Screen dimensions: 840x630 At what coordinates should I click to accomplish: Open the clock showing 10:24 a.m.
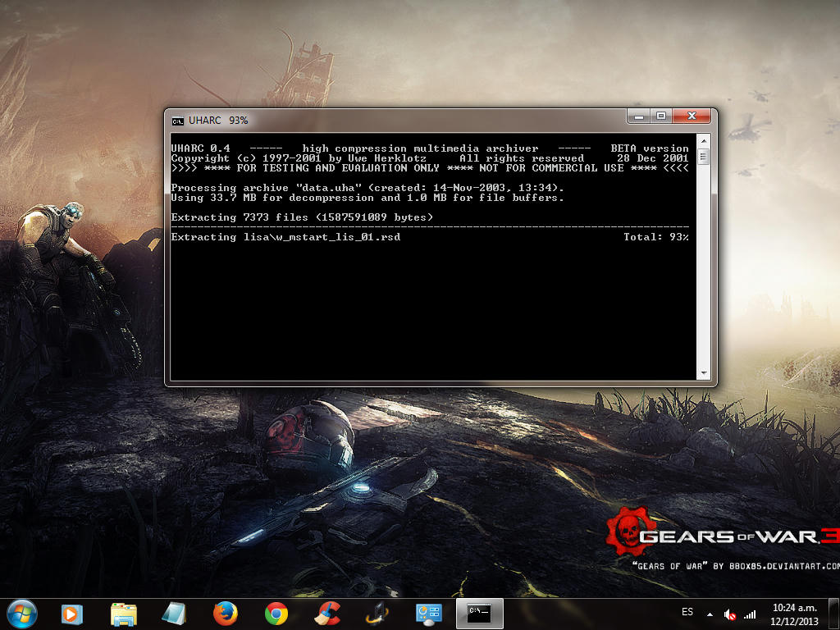pyautogui.click(x=794, y=613)
